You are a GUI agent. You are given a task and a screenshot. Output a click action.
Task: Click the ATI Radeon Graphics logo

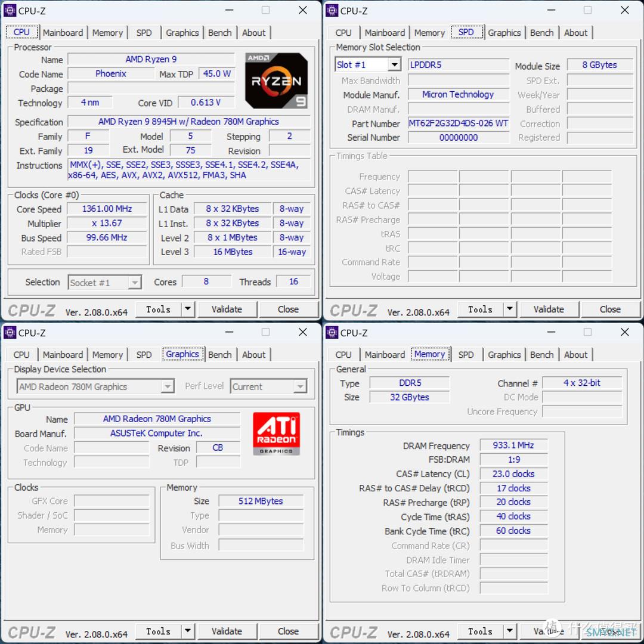point(277,434)
